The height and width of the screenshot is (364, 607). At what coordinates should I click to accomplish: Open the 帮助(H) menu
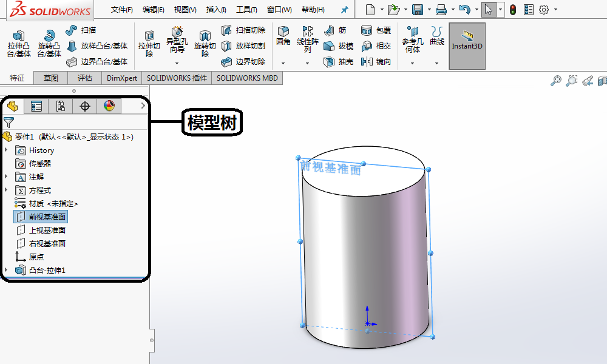[313, 10]
